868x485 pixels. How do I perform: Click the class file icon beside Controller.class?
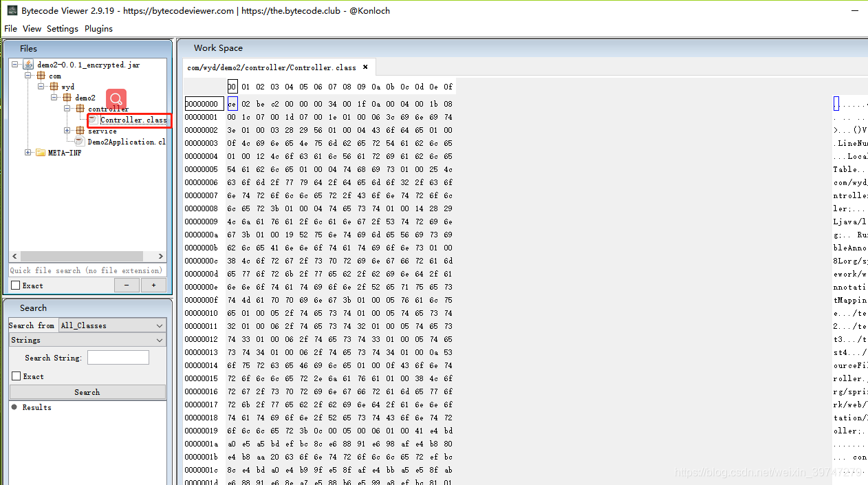click(94, 120)
